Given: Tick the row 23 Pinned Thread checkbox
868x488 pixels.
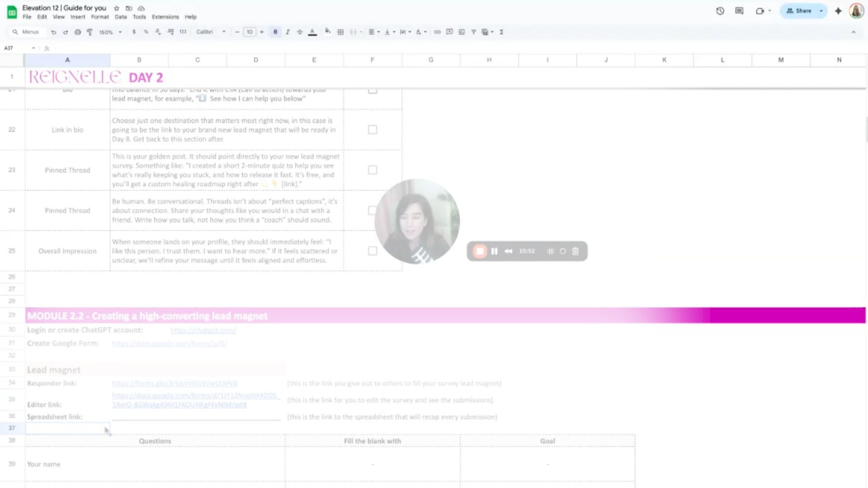Looking at the screenshot, I should [372, 170].
